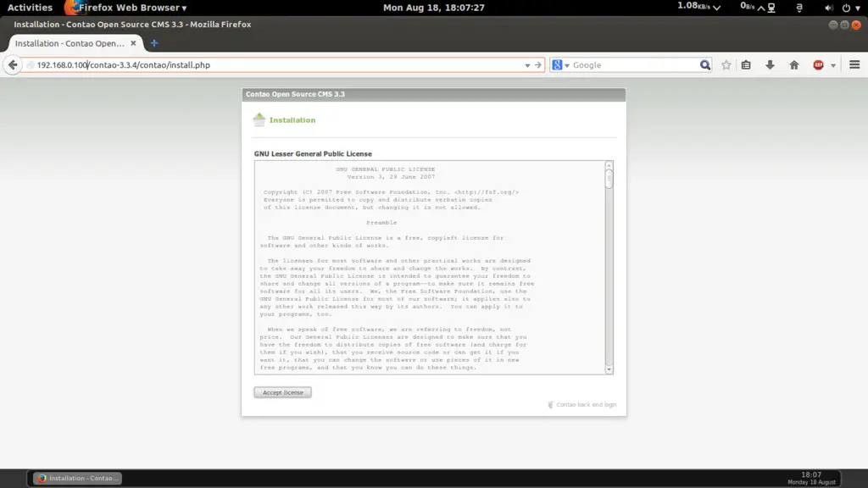Click the Preamble line in license text
This screenshot has height=488, width=868.
coord(381,223)
